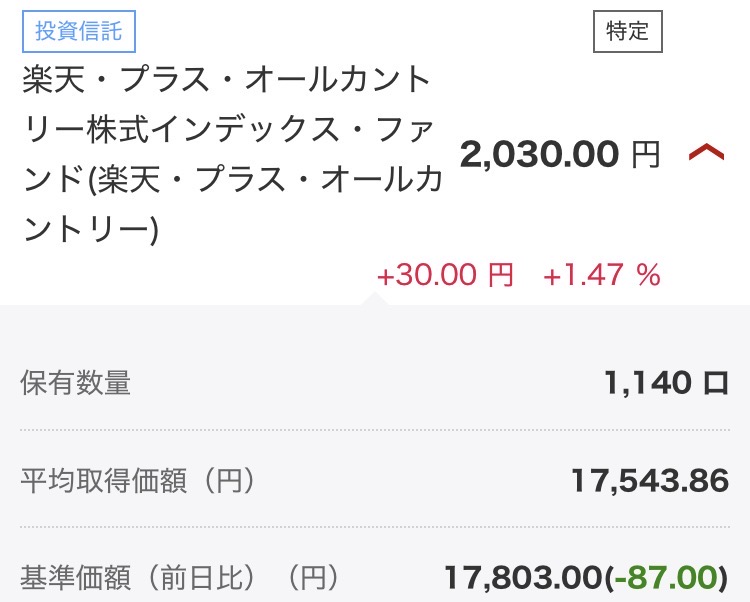
Task: Click the （円） unit after 平均取得価額
Action: (222, 481)
